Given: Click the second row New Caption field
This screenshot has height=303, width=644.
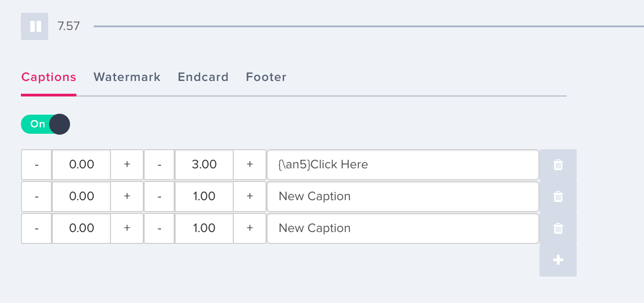Looking at the screenshot, I should click(x=402, y=196).
